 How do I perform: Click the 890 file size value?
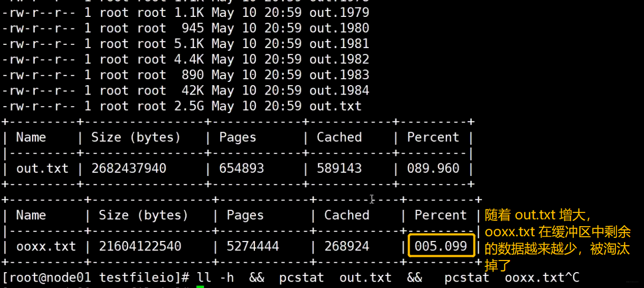click(193, 75)
